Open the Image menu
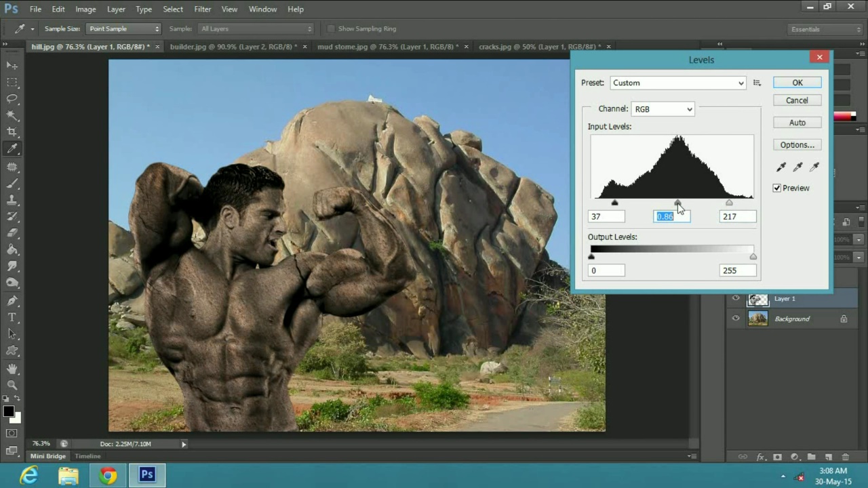This screenshot has width=868, height=488. (x=85, y=9)
